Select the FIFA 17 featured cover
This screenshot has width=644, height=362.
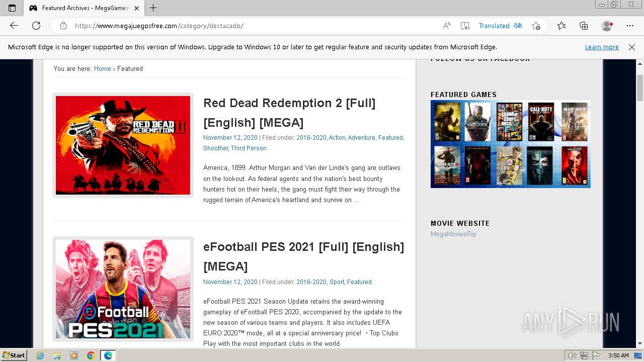click(509, 165)
